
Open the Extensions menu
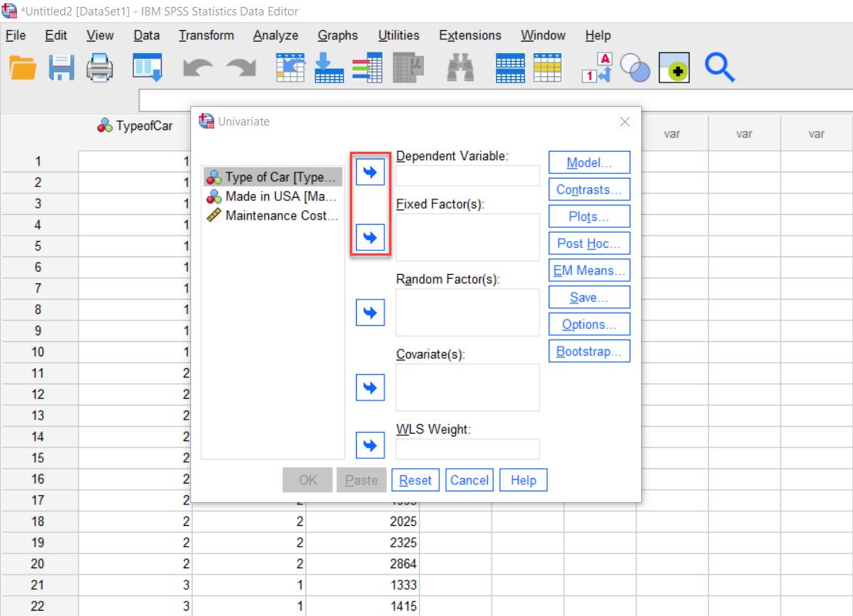[x=470, y=35]
